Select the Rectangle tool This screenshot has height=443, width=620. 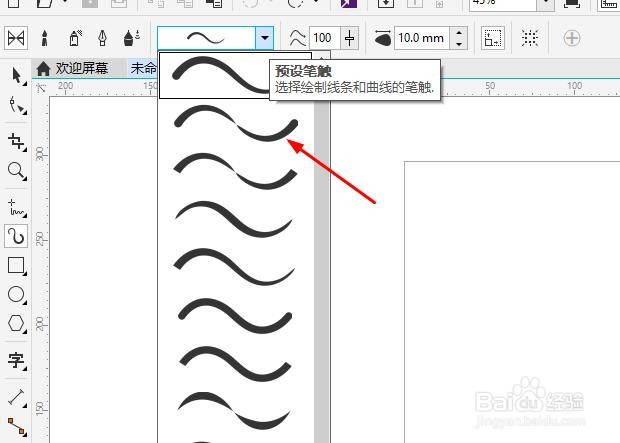[x=16, y=265]
